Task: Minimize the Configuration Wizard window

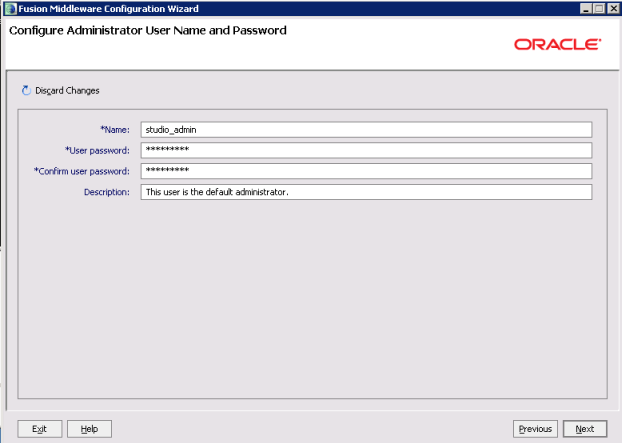Action: (x=586, y=8)
